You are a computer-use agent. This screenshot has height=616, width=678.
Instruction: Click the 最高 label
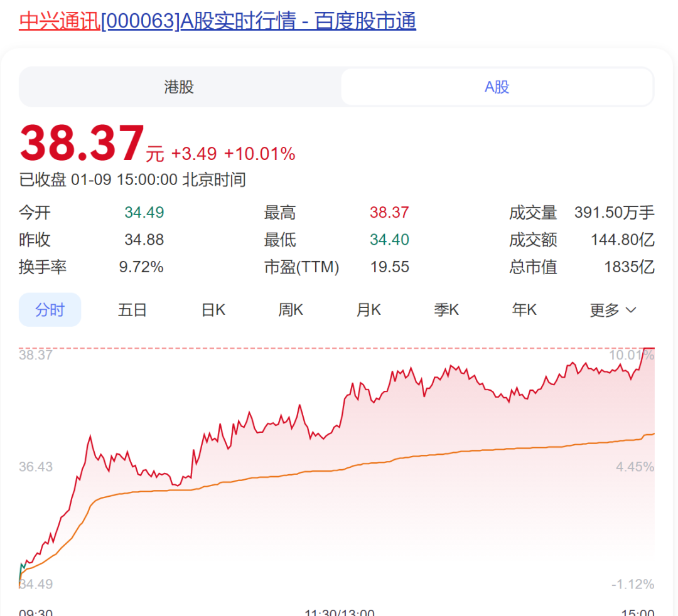click(280, 213)
